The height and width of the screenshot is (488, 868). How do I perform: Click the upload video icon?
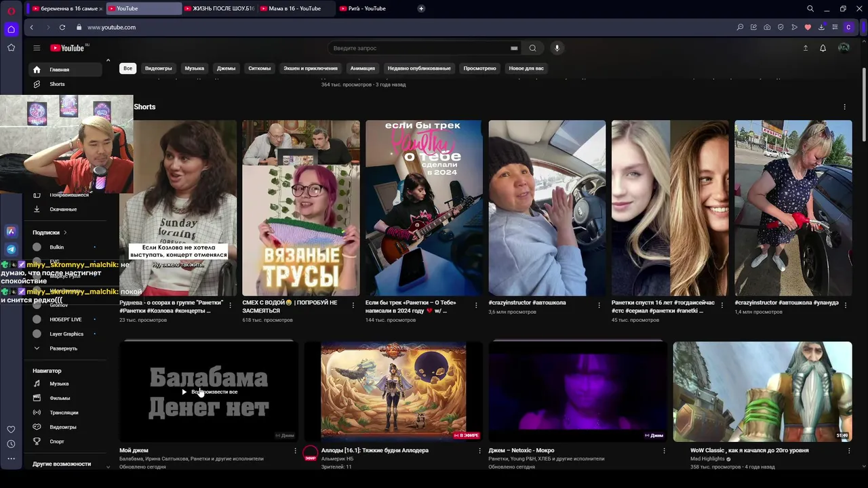[x=806, y=48]
